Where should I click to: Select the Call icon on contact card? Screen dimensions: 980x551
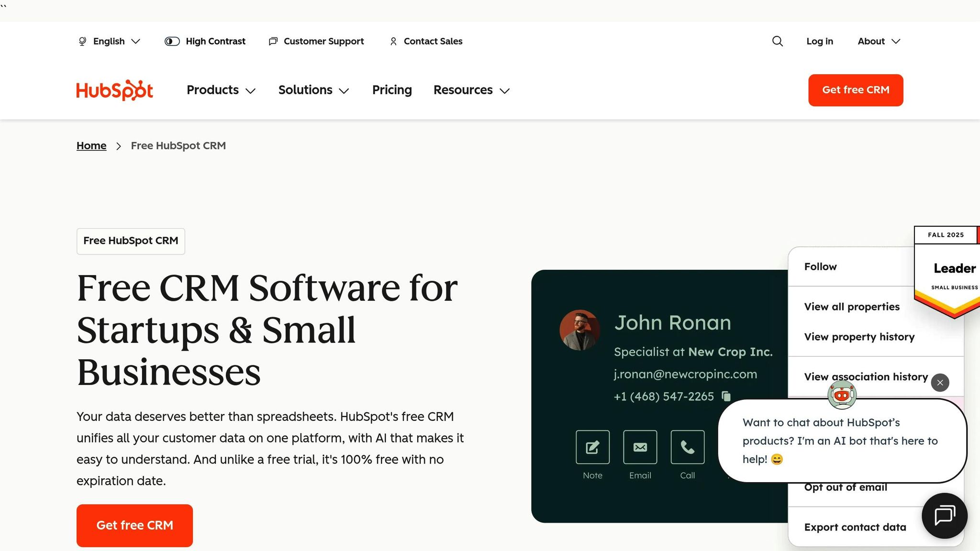coord(687,447)
